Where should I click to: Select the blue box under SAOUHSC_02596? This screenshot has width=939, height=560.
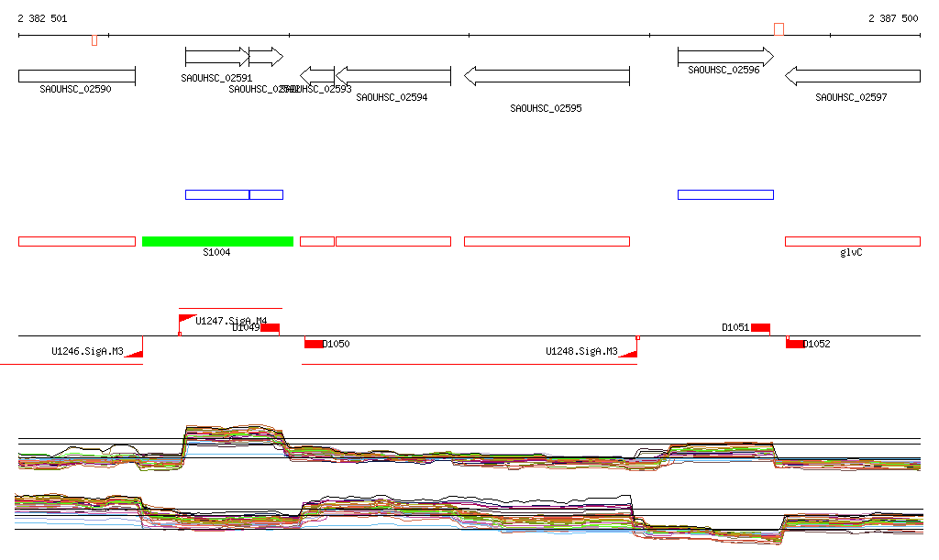[726, 194]
